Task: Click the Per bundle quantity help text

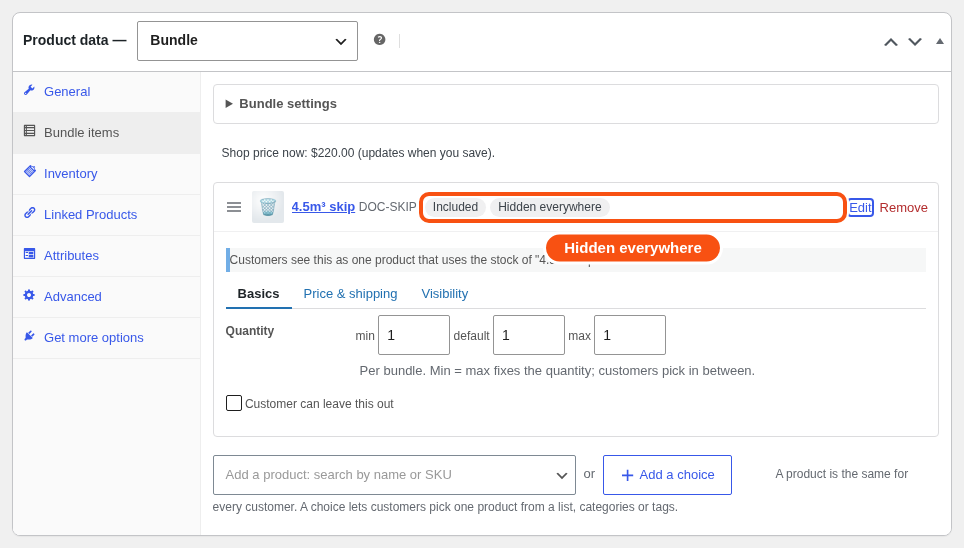Action: [x=557, y=371]
